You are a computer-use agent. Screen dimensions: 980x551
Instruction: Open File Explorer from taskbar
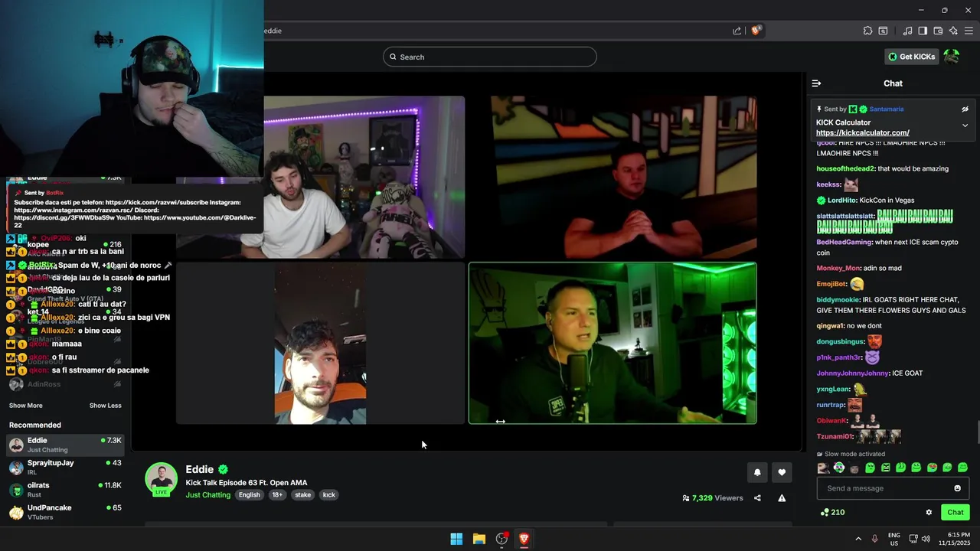click(x=479, y=539)
